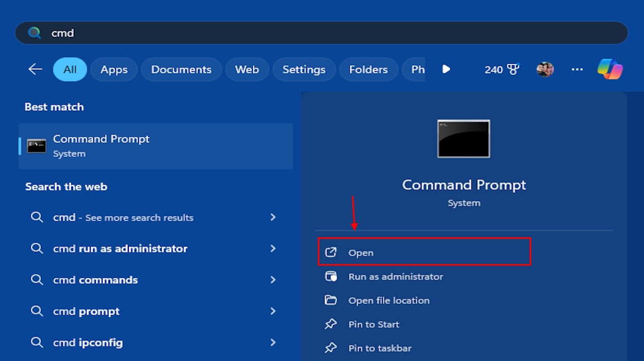Expand the 'cmd ipconfig' suggestion chevron
The height and width of the screenshot is (361, 644).
273,342
